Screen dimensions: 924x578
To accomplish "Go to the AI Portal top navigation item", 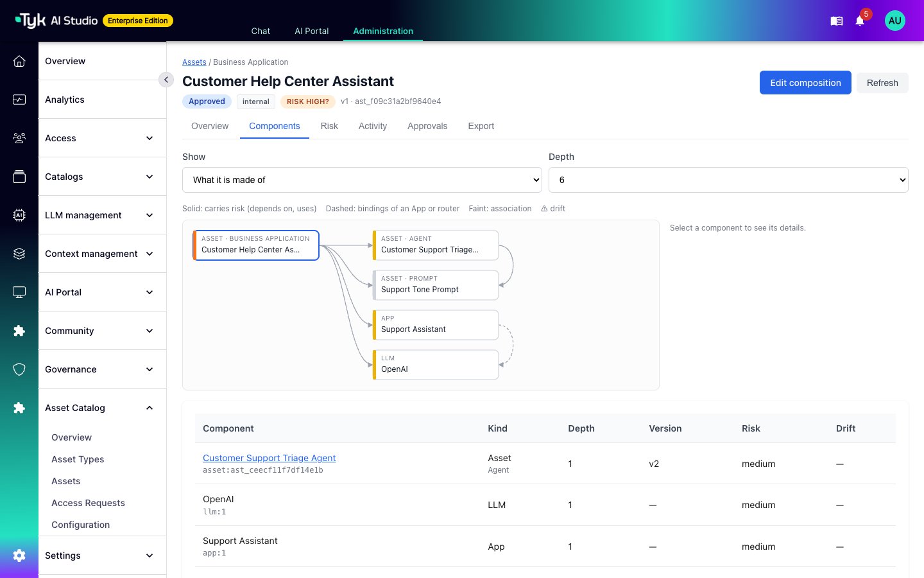I will pyautogui.click(x=312, y=31).
